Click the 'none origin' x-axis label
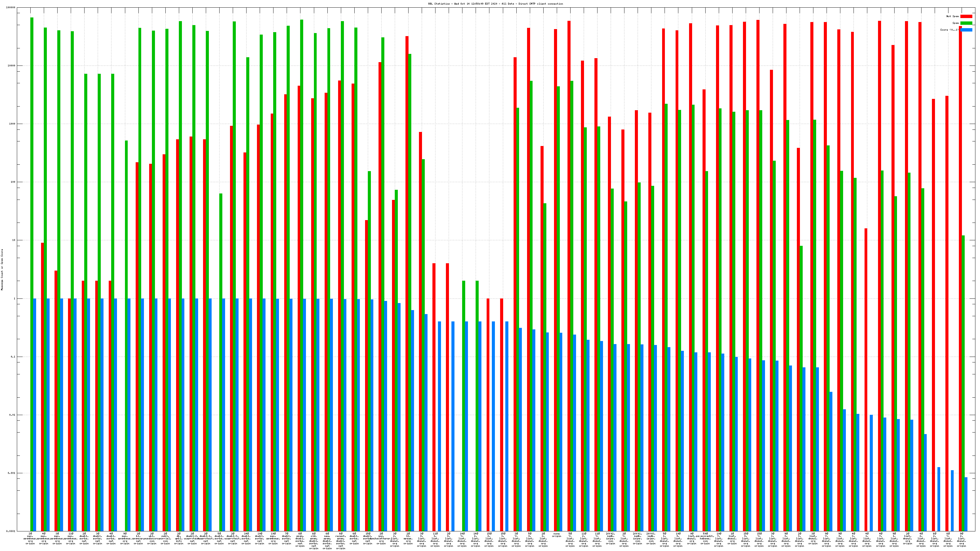The height and width of the screenshot is (551, 980). (x=556, y=535)
